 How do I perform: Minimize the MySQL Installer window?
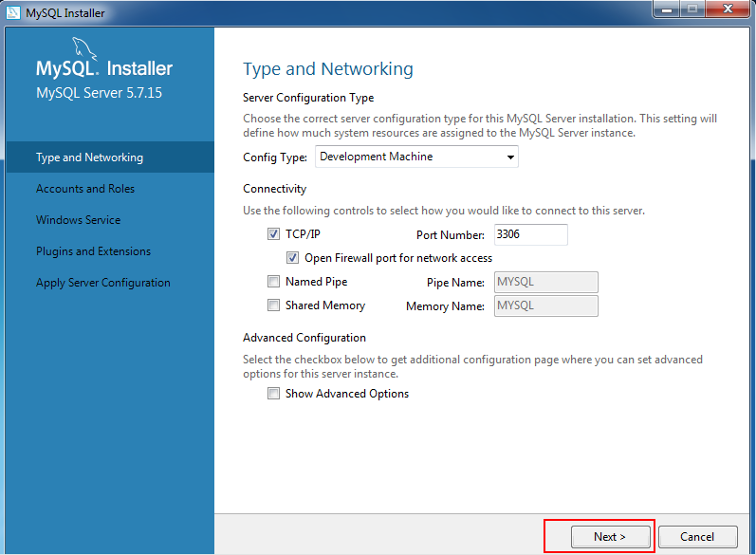coord(667,9)
